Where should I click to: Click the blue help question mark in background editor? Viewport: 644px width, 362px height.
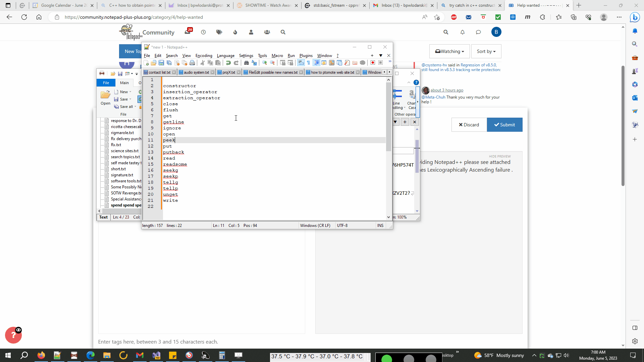[x=416, y=82]
